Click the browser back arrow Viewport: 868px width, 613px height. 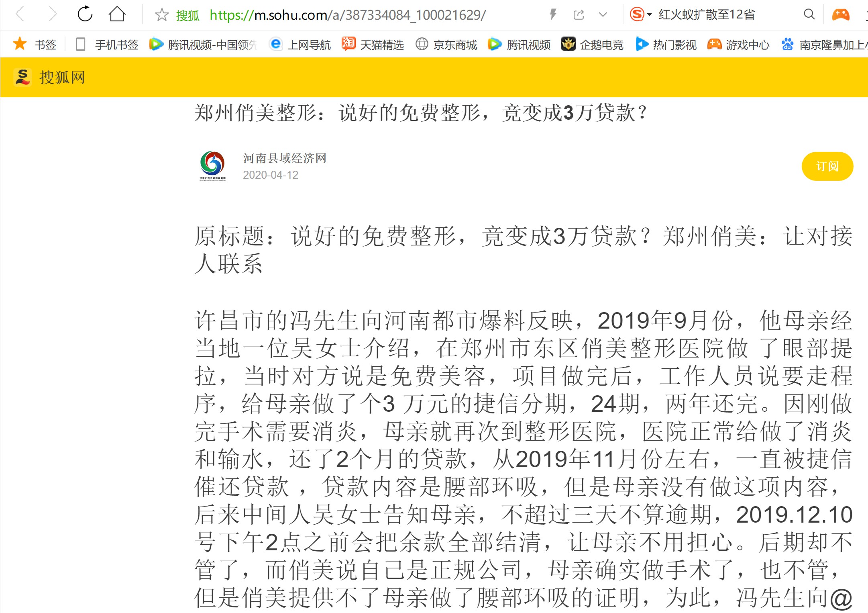pyautogui.click(x=20, y=15)
